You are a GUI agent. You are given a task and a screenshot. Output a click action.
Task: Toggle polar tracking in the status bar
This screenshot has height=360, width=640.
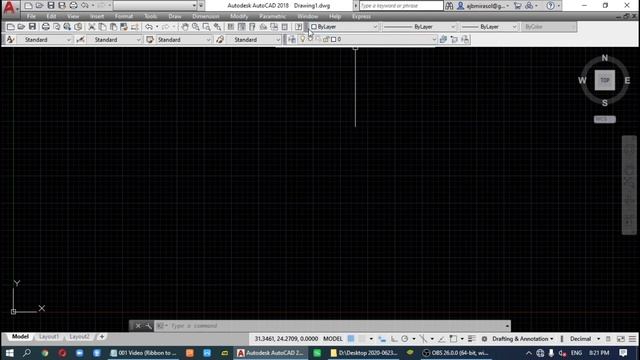click(404, 339)
